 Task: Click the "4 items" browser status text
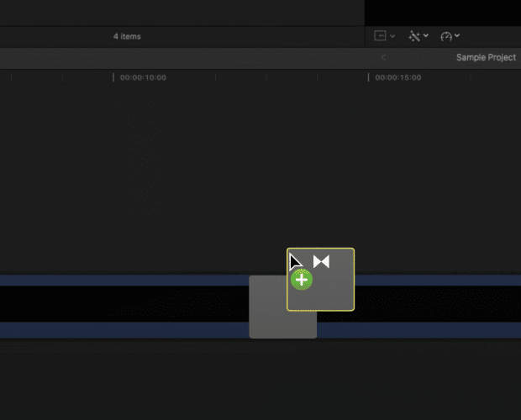[x=127, y=36]
